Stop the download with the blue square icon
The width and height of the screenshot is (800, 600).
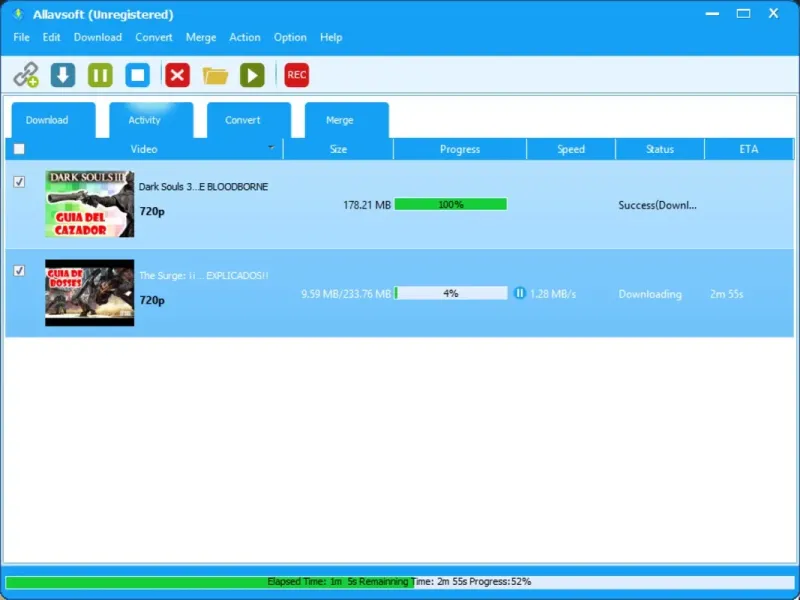pos(138,75)
